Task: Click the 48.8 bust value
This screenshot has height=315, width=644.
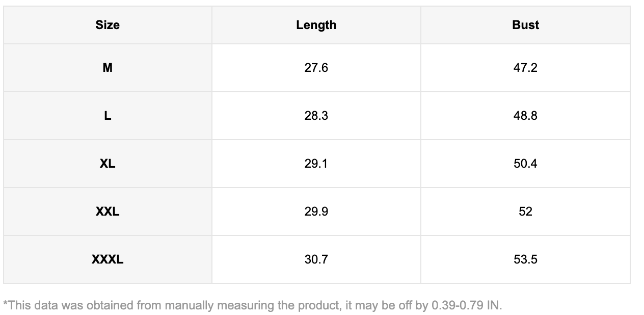Action: coord(525,116)
